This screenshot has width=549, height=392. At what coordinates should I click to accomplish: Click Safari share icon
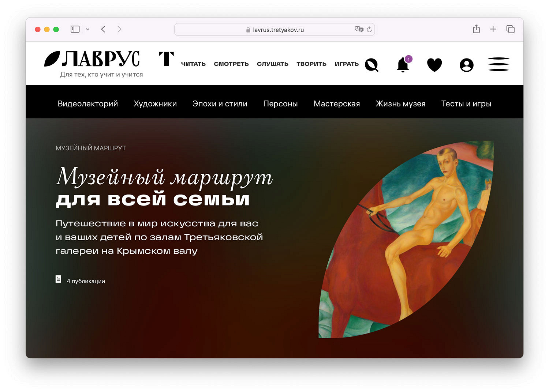click(476, 29)
